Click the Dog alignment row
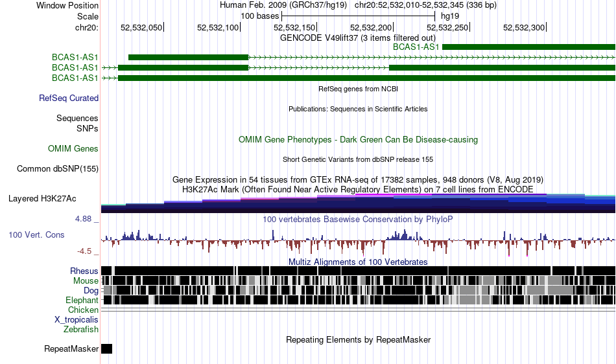This screenshot has height=364, width=616. tap(358, 290)
